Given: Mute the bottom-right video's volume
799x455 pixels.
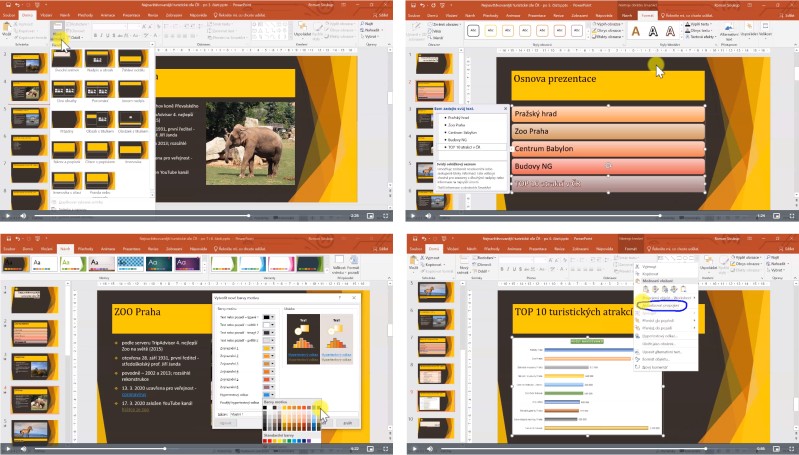Looking at the screenshot, I should click(x=430, y=449).
